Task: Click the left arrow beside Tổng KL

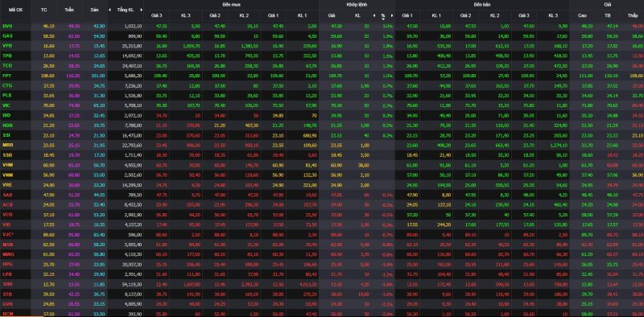Action: (109, 10)
